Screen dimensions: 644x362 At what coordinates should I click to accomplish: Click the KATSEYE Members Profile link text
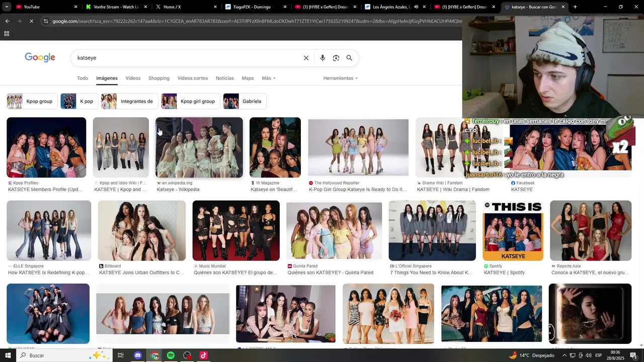tap(45, 190)
